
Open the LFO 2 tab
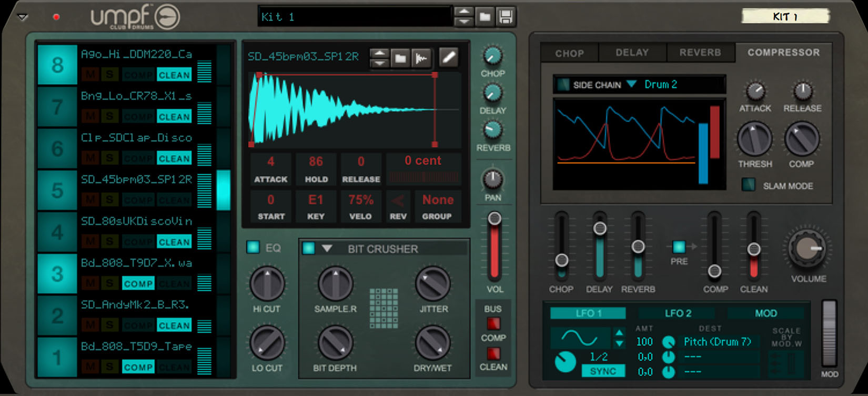tap(678, 313)
